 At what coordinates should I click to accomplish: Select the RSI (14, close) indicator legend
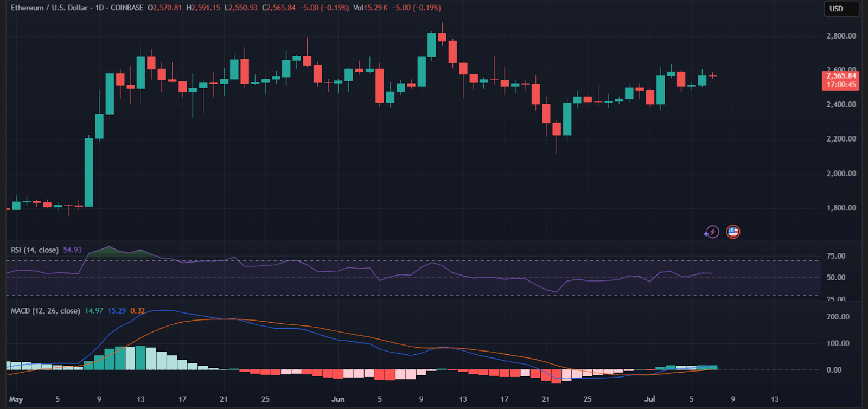point(35,250)
